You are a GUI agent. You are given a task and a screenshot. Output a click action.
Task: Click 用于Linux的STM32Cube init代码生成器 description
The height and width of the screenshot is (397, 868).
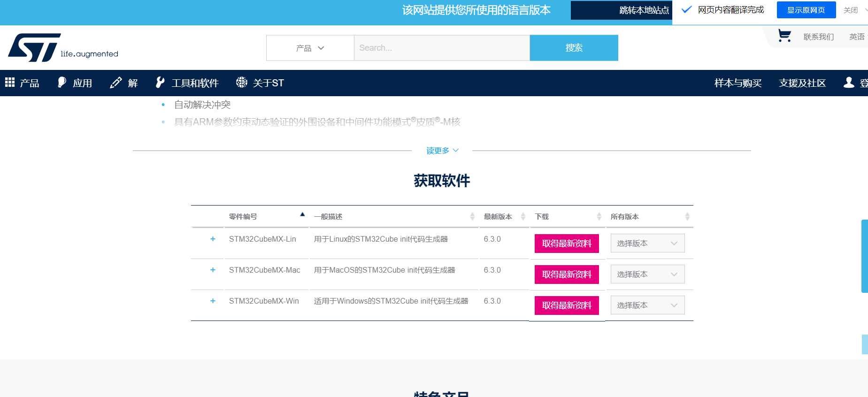point(381,239)
